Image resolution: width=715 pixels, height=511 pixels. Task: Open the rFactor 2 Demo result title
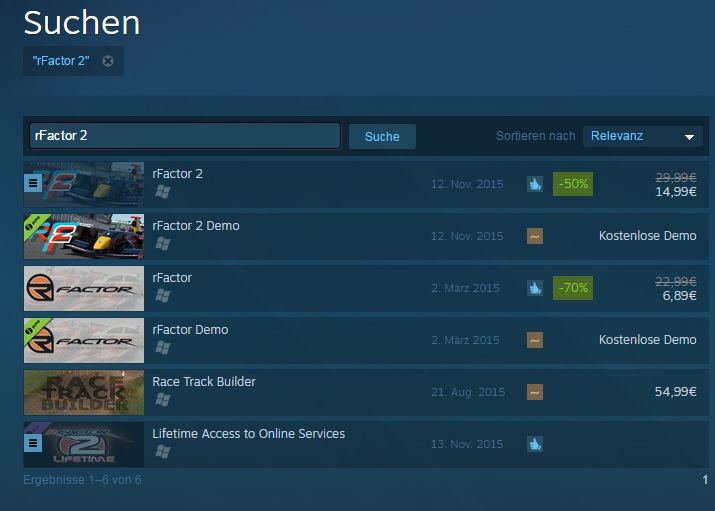pos(196,226)
